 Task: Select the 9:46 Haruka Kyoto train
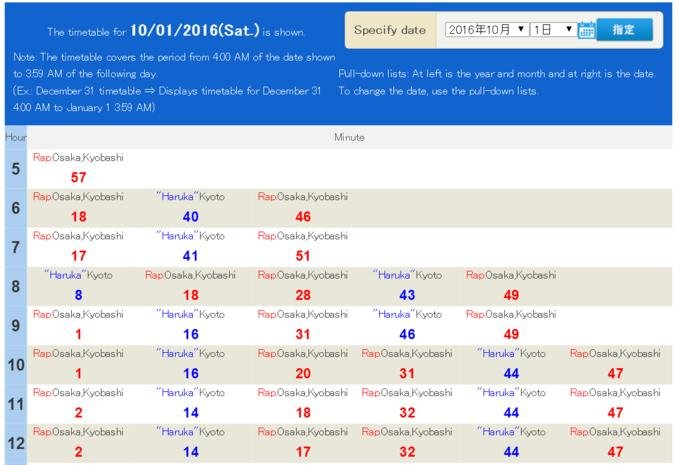coord(407,334)
